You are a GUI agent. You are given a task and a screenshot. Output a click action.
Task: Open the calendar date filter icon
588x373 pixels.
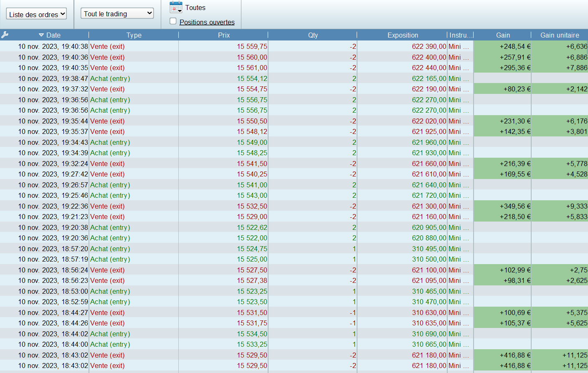(x=175, y=8)
